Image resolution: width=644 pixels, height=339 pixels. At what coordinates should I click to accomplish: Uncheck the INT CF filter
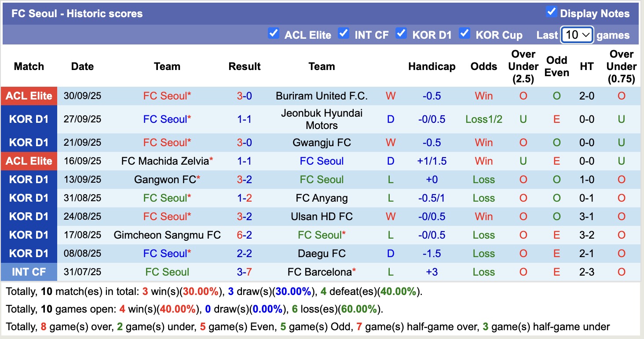344,33
